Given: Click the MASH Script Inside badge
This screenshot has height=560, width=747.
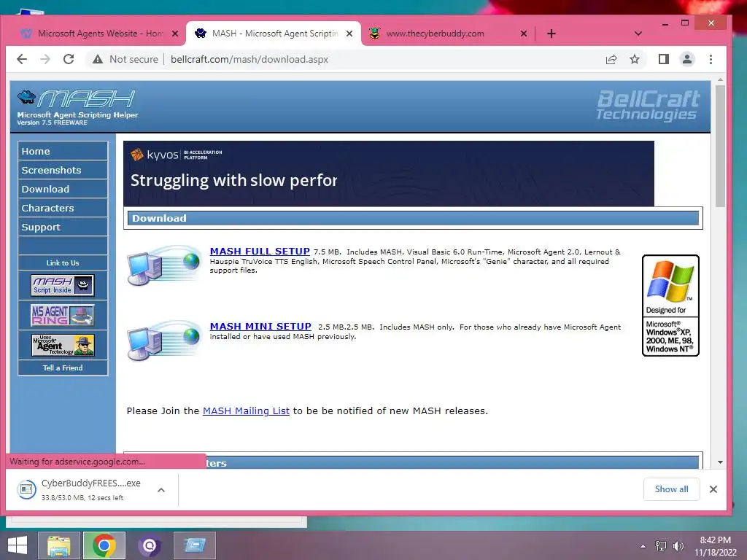Looking at the screenshot, I should tap(63, 285).
